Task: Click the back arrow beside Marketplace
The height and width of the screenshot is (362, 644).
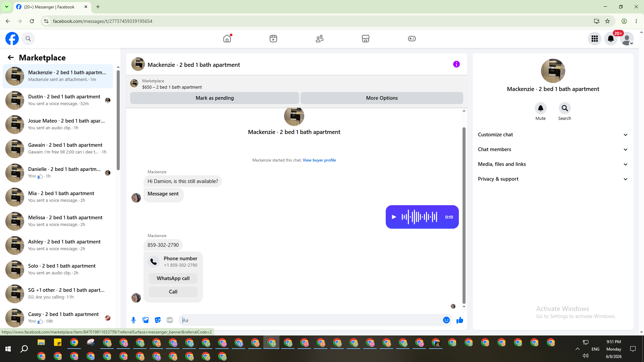Action: click(11, 57)
